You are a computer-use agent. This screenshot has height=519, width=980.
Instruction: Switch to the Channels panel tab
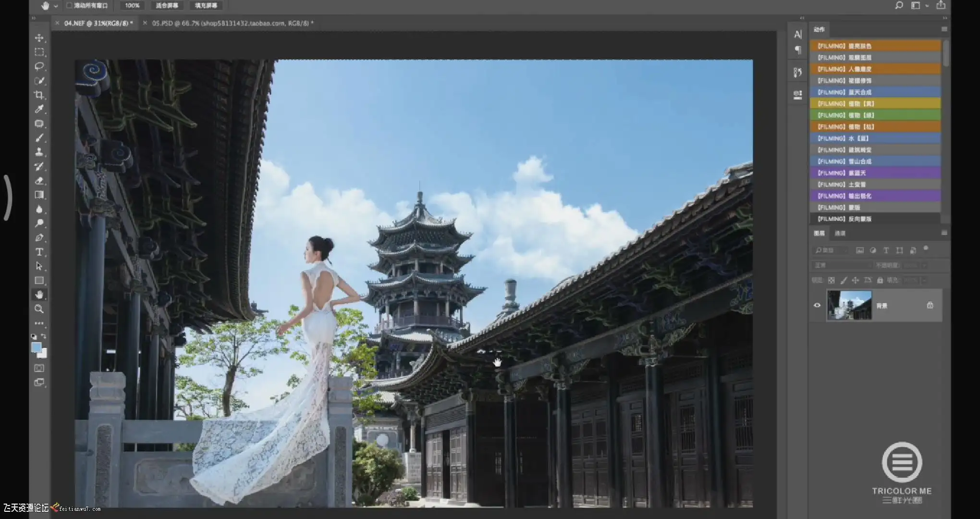tap(840, 233)
